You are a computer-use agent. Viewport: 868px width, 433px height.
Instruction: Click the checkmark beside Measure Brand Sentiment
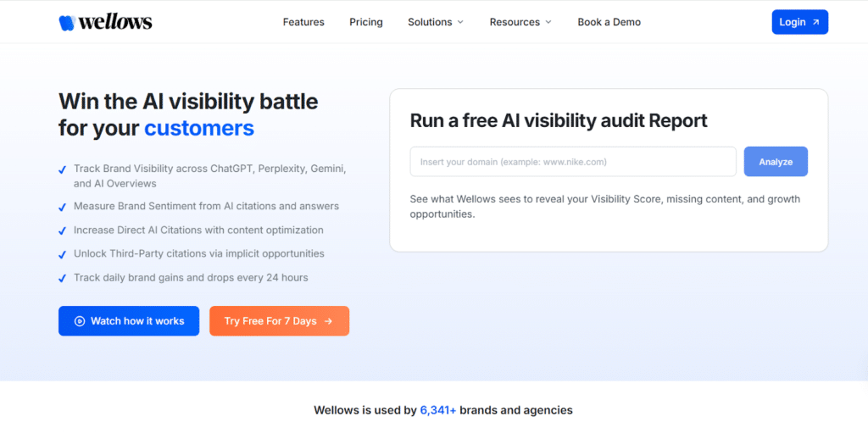click(63, 207)
